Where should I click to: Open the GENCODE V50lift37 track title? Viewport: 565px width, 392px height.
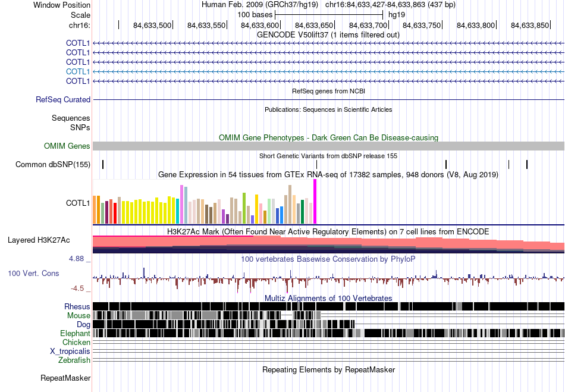[x=328, y=35]
